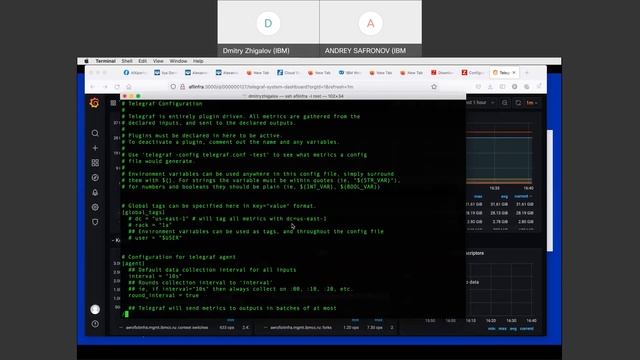Screen dimensions: 640x360
Task: Open the Explore compass icon
Action: pos(95,178)
